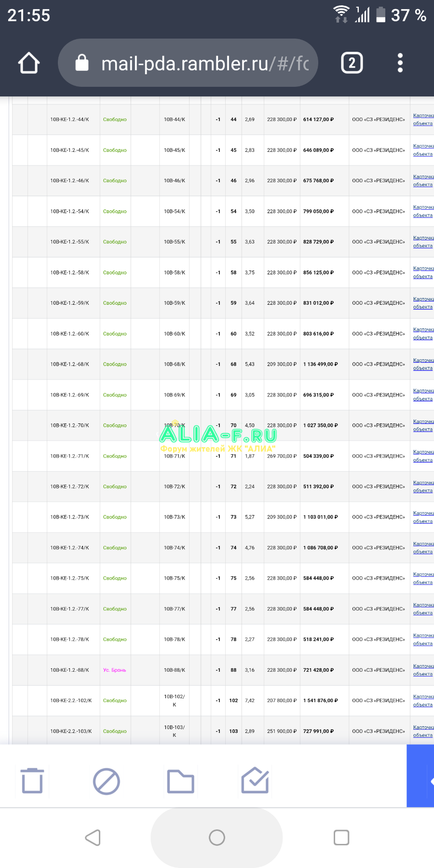The image size is (434, 868).
Task: Open the browser three-dot menu
Action: point(400,63)
